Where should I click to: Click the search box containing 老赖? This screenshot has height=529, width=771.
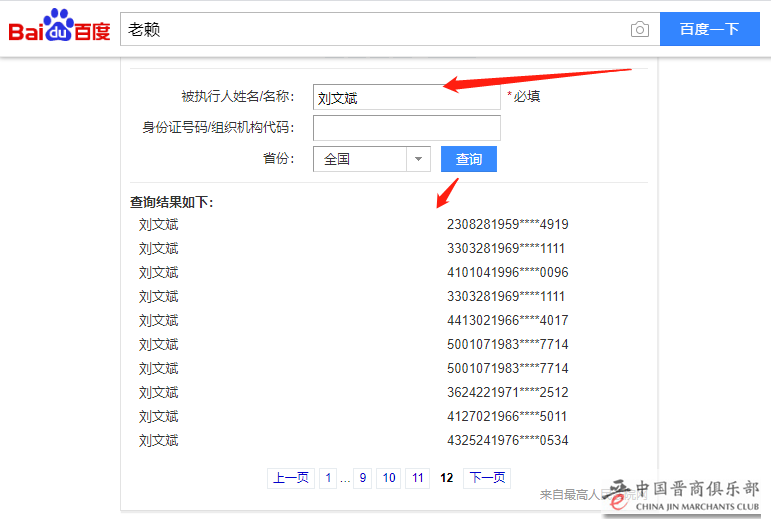point(370,30)
